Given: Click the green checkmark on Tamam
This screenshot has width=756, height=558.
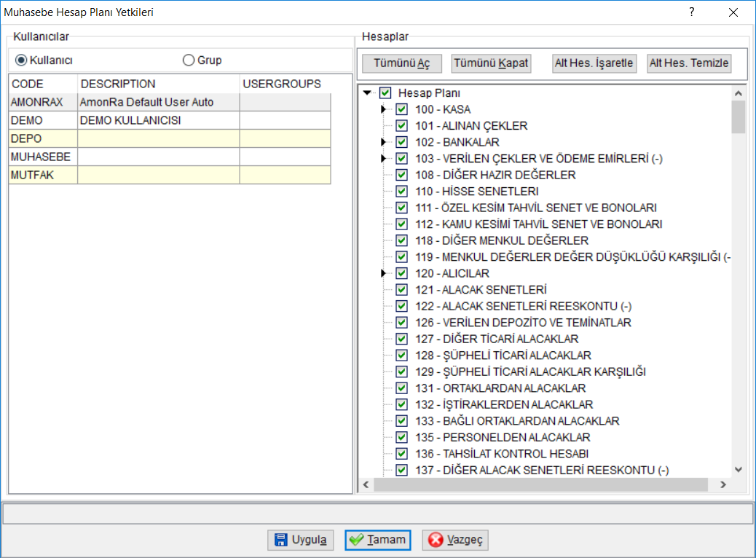Looking at the screenshot, I should [x=356, y=540].
